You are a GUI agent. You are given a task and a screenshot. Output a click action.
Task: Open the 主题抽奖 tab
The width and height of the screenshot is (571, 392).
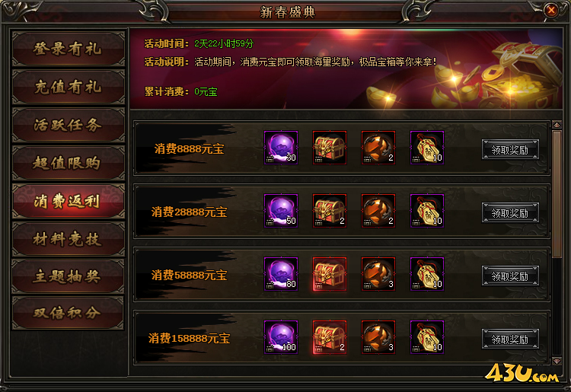(x=68, y=276)
